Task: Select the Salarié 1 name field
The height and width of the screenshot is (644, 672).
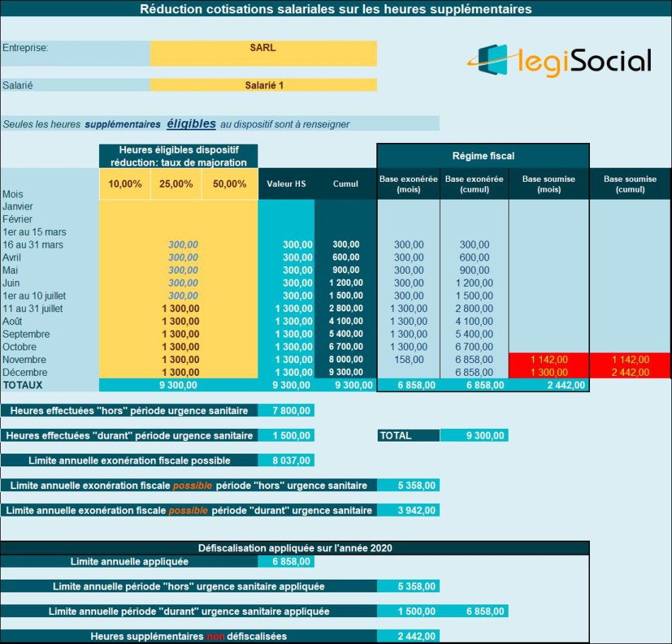Action: [x=263, y=85]
